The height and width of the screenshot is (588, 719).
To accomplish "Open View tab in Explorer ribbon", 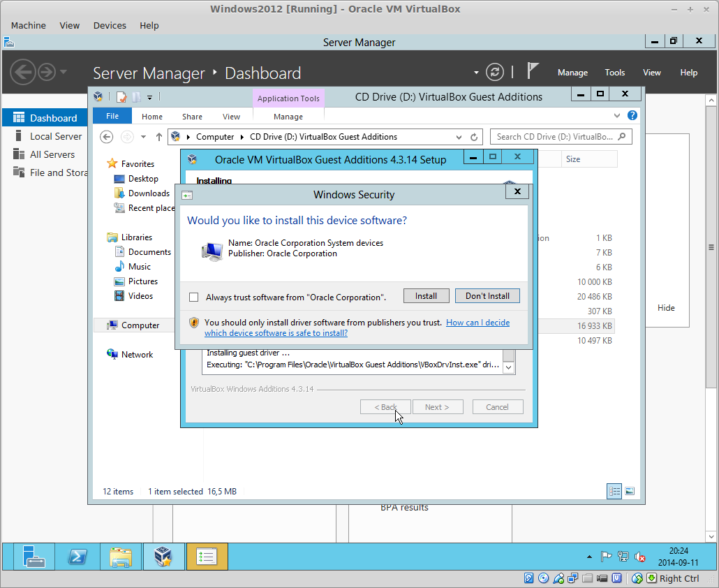I will pyautogui.click(x=231, y=117).
